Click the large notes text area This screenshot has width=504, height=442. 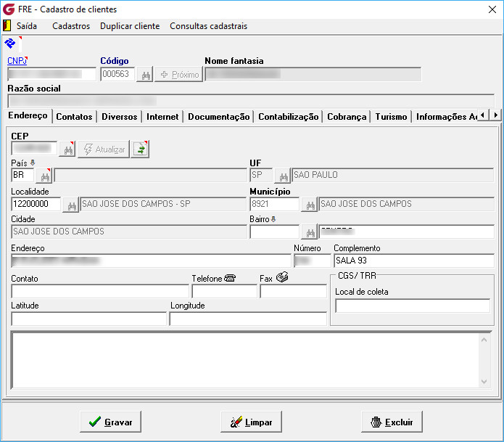[x=246, y=360]
